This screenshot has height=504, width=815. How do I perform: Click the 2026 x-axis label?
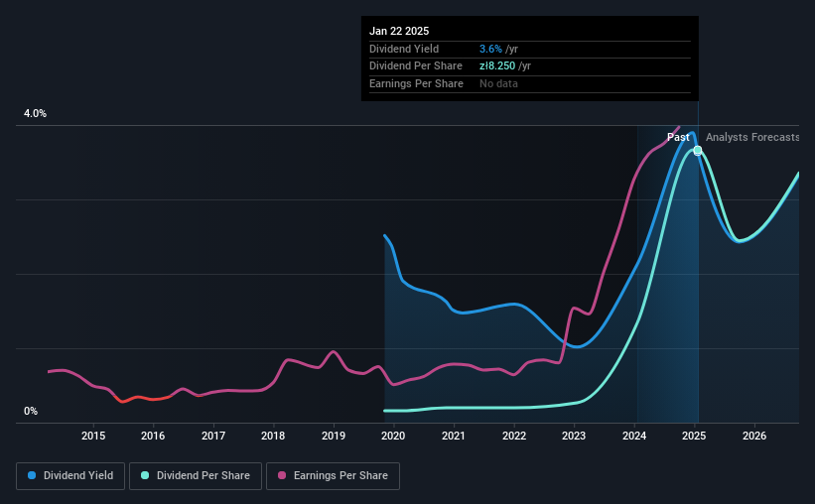coord(754,436)
